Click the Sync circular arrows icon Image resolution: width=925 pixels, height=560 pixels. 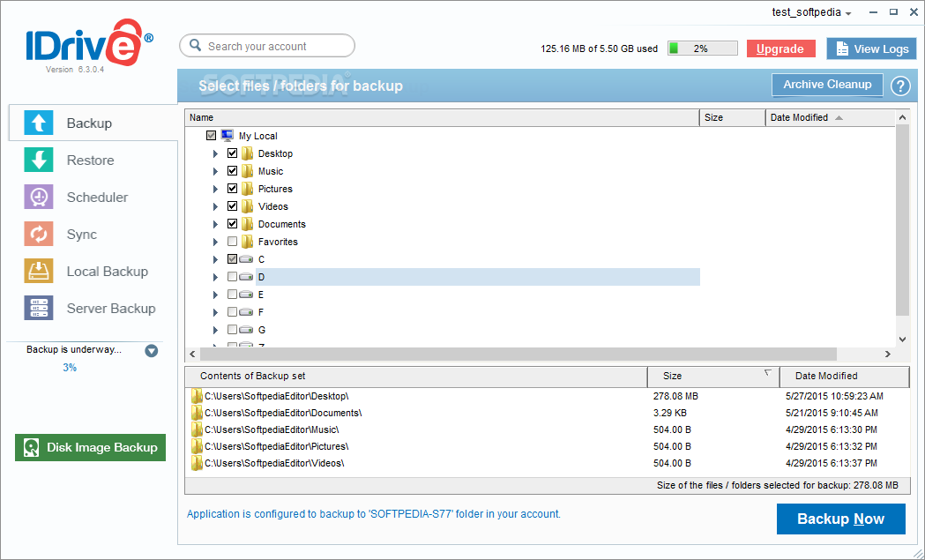click(38, 235)
